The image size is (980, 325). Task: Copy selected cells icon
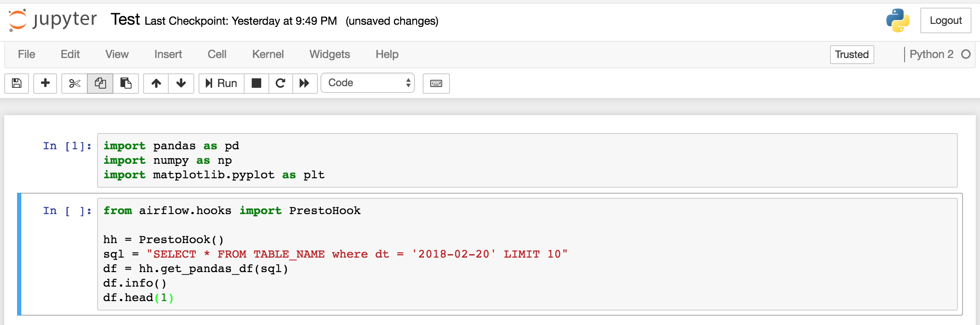[x=100, y=83]
